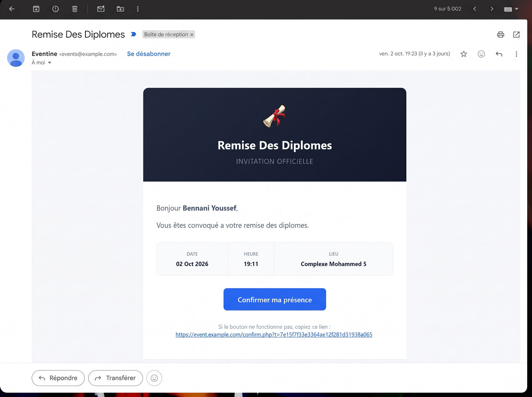Viewport: 532px width, 397px height.
Task: Open the confirm.php confirmation link
Action: (x=274, y=335)
